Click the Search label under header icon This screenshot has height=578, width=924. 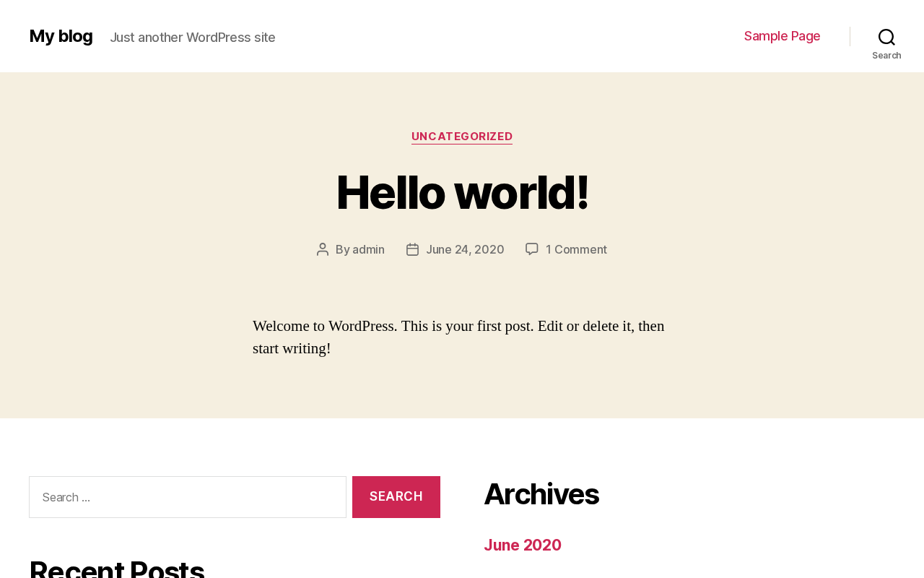click(x=886, y=56)
